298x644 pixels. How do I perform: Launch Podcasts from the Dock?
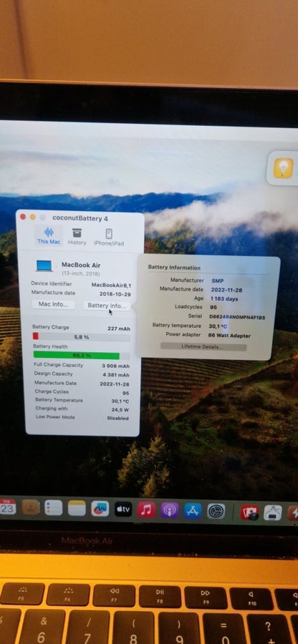(169, 510)
